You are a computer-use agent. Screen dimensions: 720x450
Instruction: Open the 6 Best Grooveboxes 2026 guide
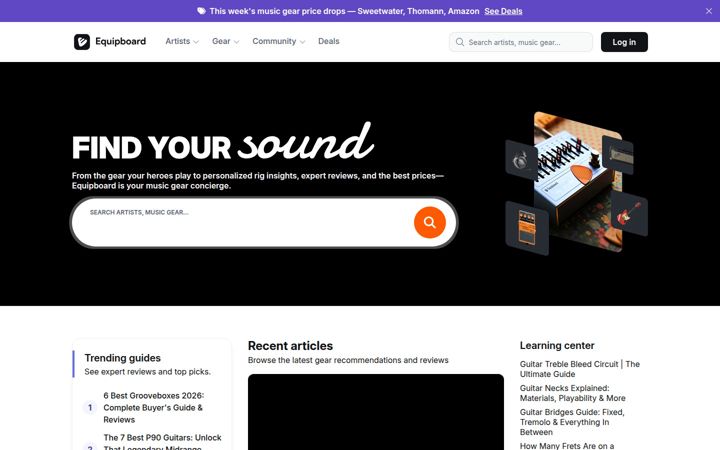tap(153, 407)
